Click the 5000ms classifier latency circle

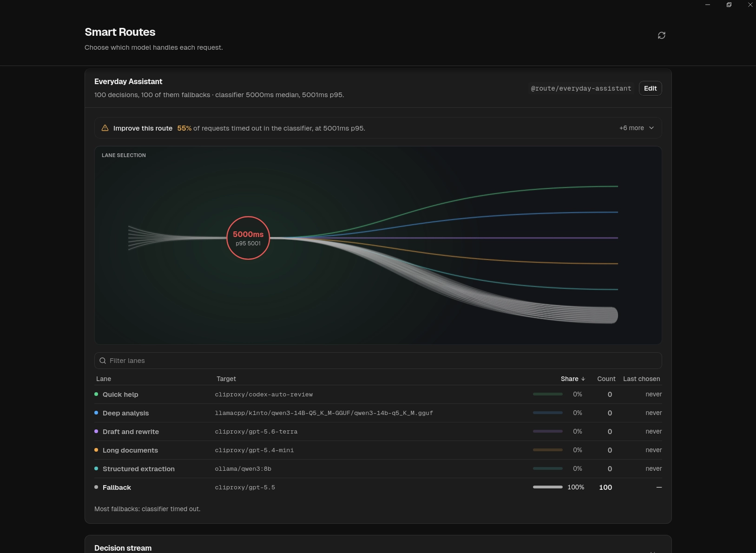(x=248, y=238)
